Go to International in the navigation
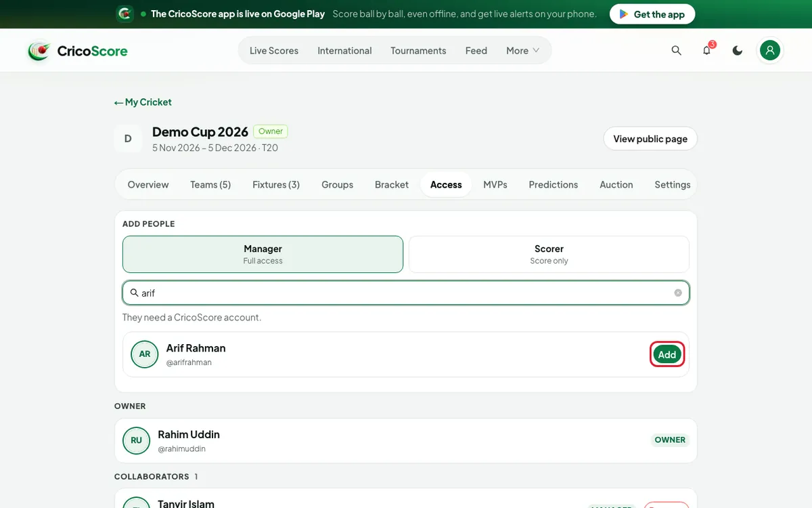 344,51
